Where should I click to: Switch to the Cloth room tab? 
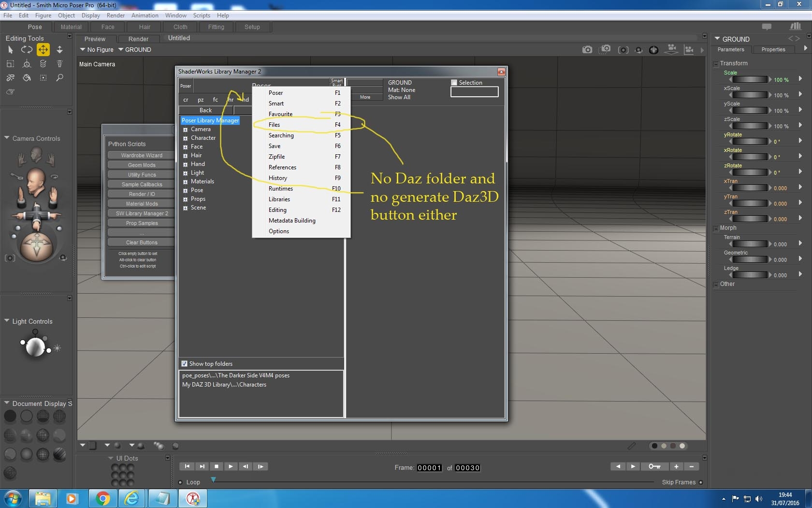click(x=180, y=27)
